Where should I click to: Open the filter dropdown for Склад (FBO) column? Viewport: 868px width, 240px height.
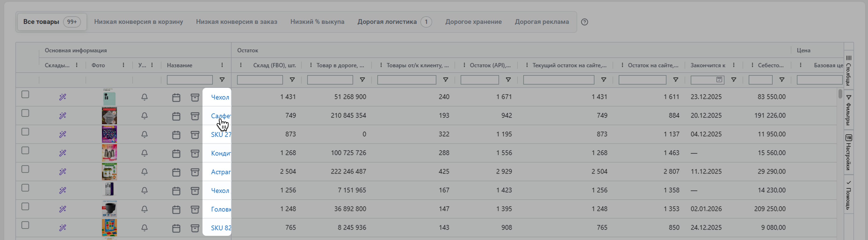pos(292,80)
